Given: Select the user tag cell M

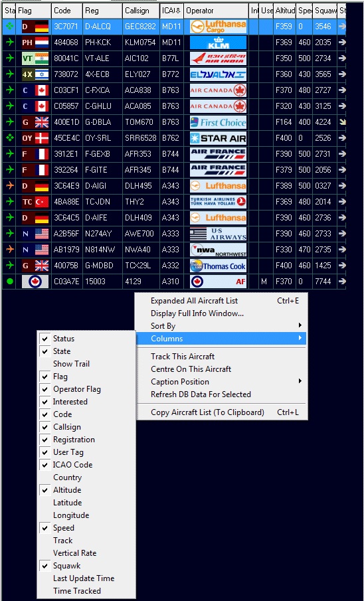Looking at the screenshot, I should click(x=266, y=282).
